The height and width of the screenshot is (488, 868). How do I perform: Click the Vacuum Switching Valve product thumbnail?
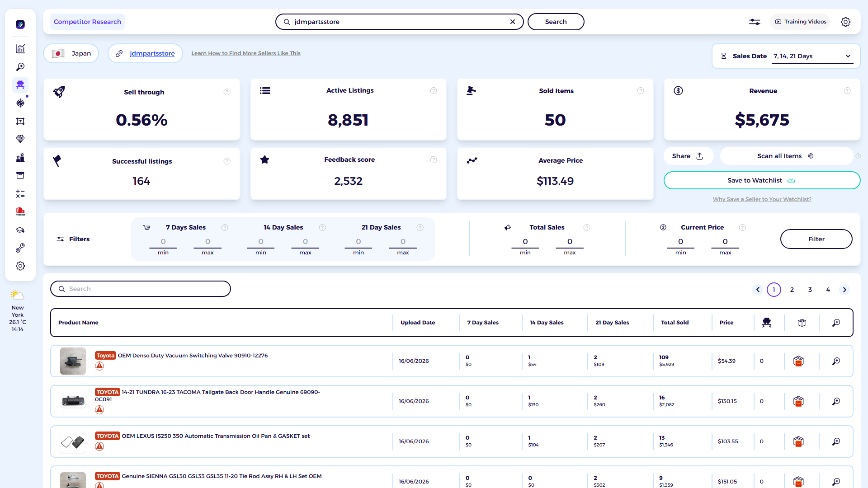click(73, 361)
